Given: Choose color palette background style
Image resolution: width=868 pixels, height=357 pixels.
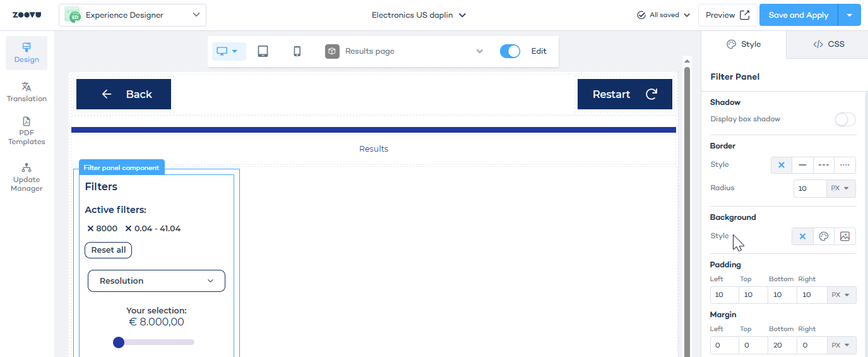Looking at the screenshot, I should [823, 236].
